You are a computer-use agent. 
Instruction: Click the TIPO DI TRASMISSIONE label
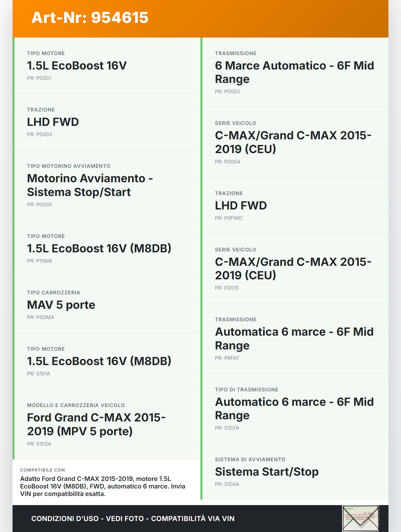pos(247,390)
